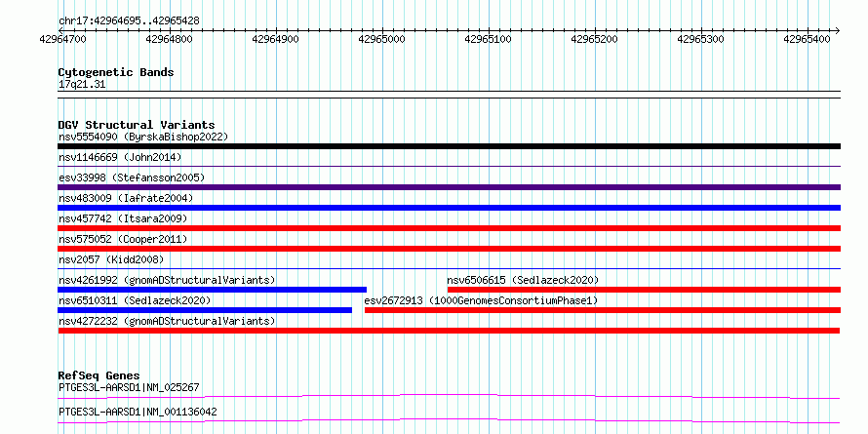The width and height of the screenshot is (868, 434).
Task: Click the esv33998 dark purple variant bar
Action: coord(449,187)
